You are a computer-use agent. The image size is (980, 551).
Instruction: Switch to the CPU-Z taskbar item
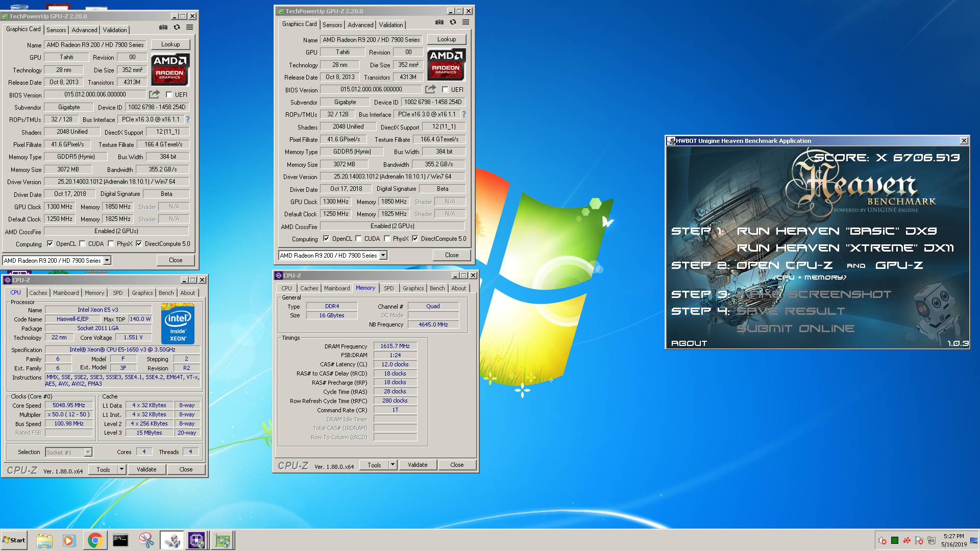197,540
